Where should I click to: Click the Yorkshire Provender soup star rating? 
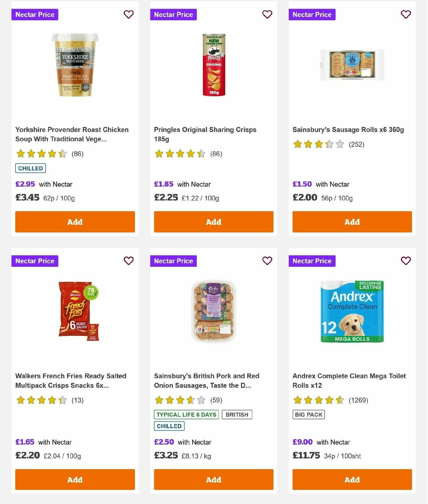(x=41, y=154)
